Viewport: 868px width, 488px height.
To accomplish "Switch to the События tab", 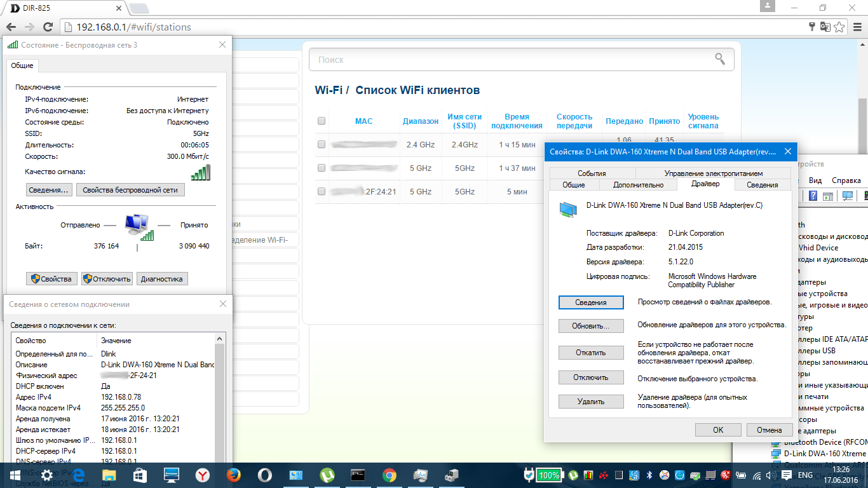I will [592, 173].
